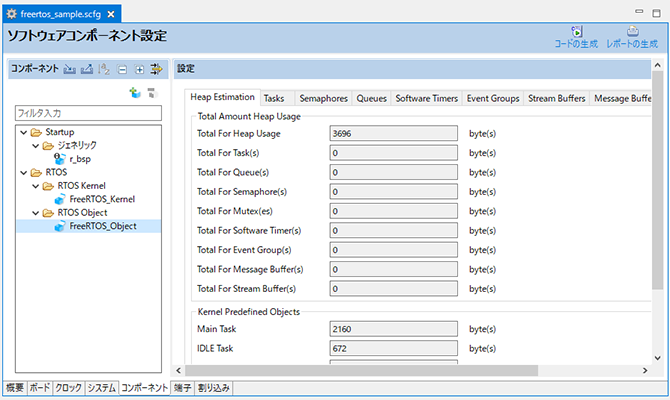The width and height of the screenshot is (670, 400).
Task: Click the add component icon with the green plus
Action: pyautogui.click(x=135, y=92)
